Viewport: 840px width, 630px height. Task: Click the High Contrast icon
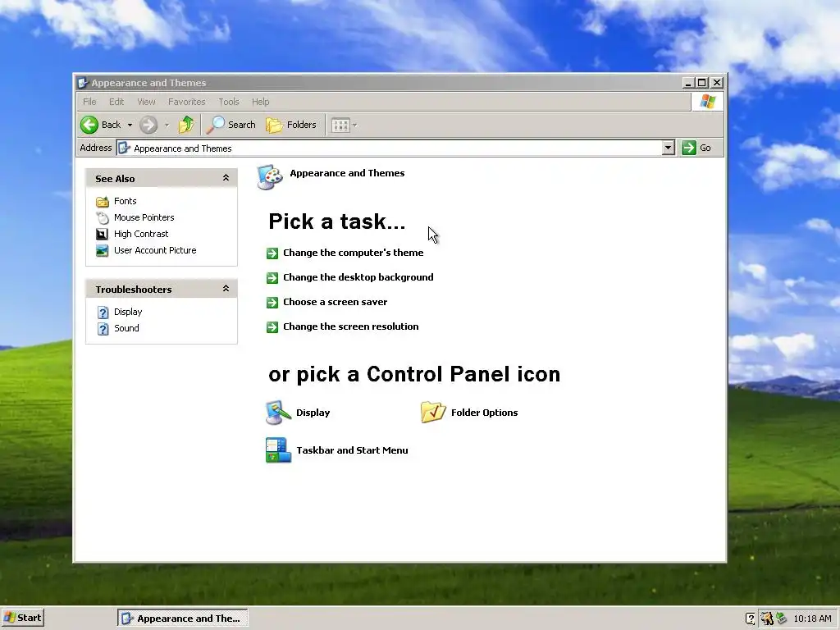point(102,234)
